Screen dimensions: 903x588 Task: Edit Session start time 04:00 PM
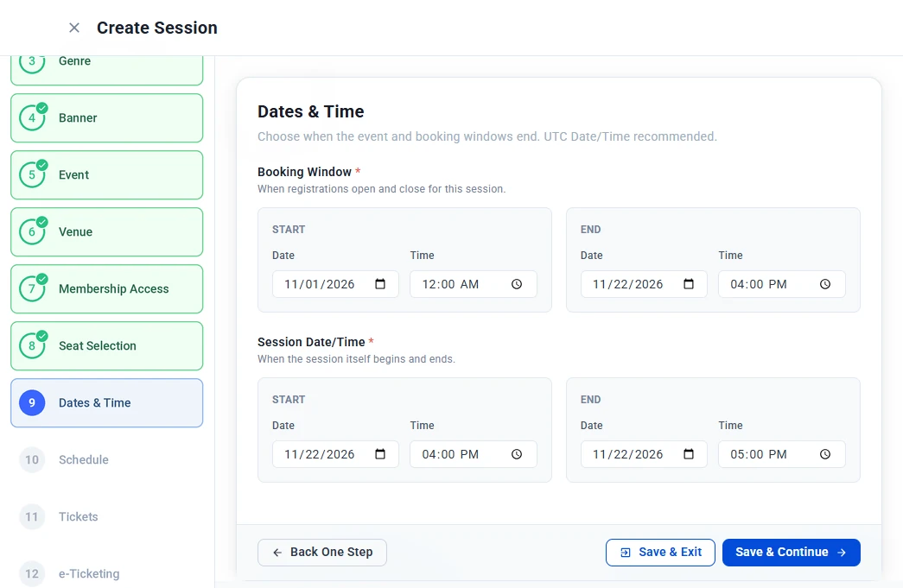tap(474, 454)
